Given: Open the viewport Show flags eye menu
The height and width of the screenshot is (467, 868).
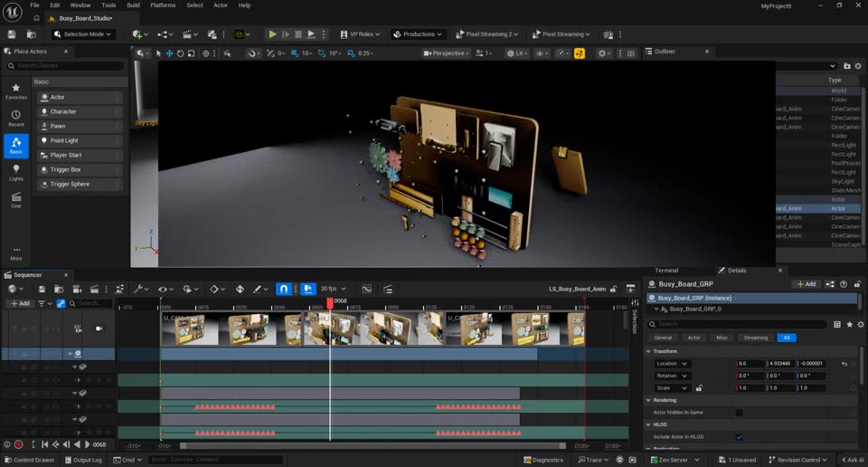Looking at the screenshot, I should (542, 53).
